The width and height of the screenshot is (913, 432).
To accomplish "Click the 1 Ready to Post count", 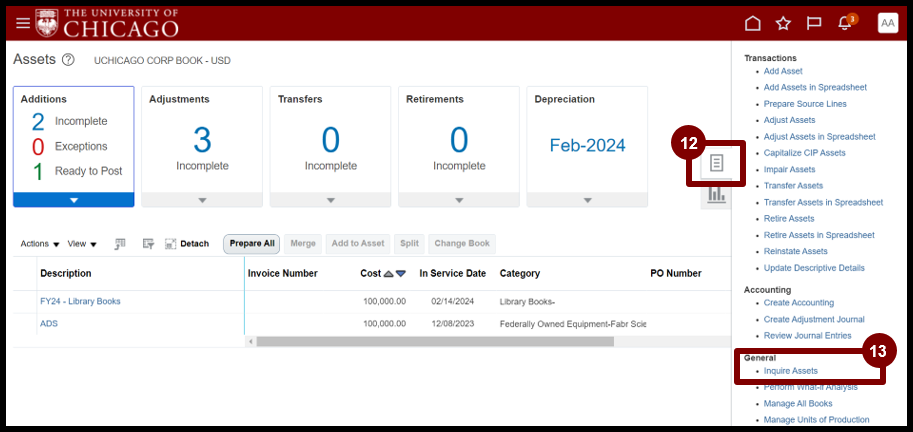I will point(38,172).
